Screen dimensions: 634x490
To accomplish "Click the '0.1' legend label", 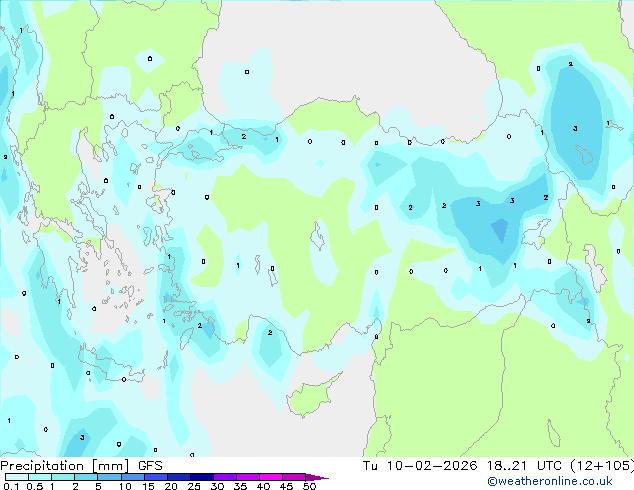I will click(11, 486).
